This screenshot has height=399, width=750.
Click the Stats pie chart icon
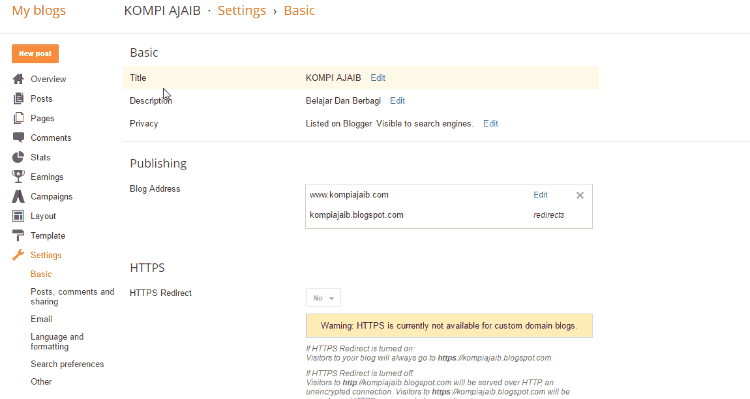pos(18,157)
